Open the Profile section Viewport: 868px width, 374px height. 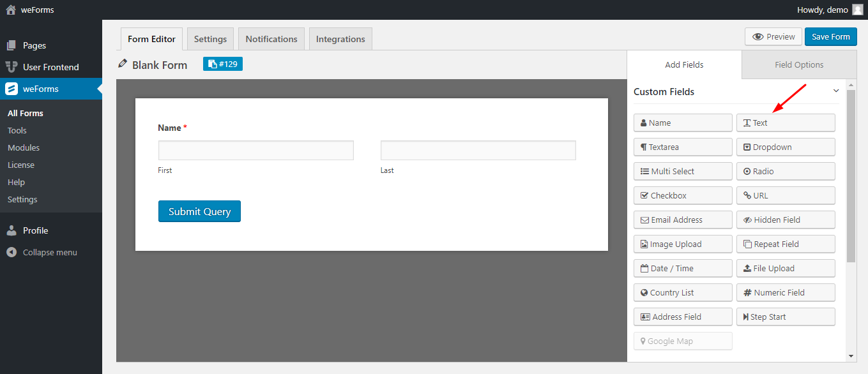[x=35, y=230]
